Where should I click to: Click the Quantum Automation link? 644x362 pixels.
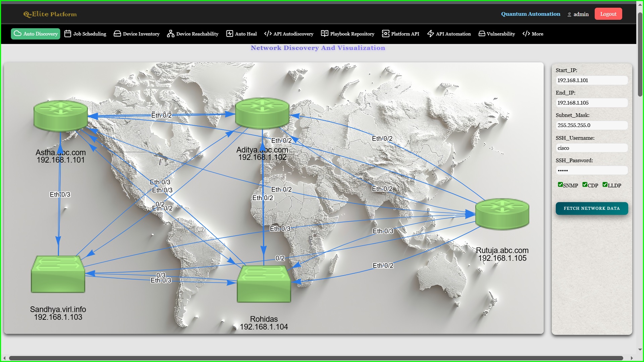point(531,14)
